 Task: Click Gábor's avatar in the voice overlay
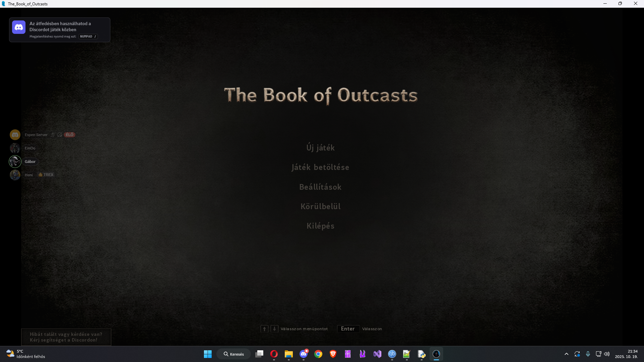15,162
